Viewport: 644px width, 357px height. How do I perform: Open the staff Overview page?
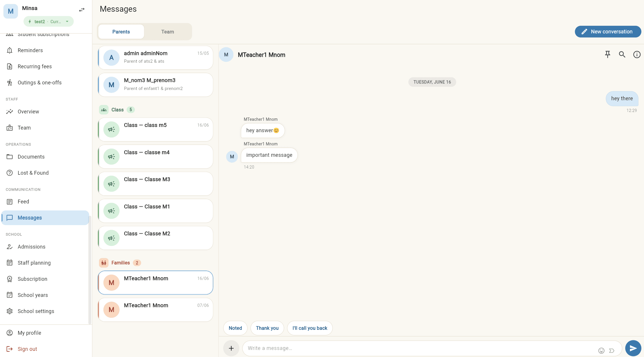tap(45, 112)
